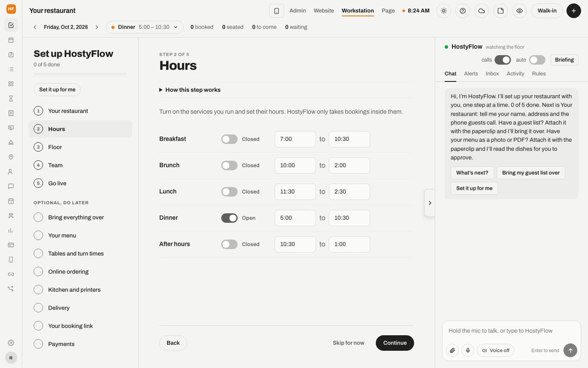Viewport: 588px width, 368px height.
Task: Click the link chain icon in sidebar
Action: pyautogui.click(x=11, y=274)
